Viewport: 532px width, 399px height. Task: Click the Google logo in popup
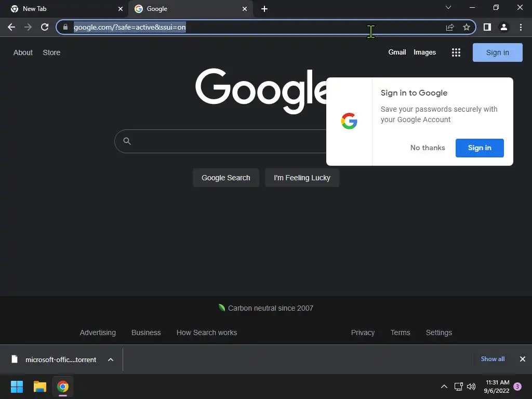[349, 121]
